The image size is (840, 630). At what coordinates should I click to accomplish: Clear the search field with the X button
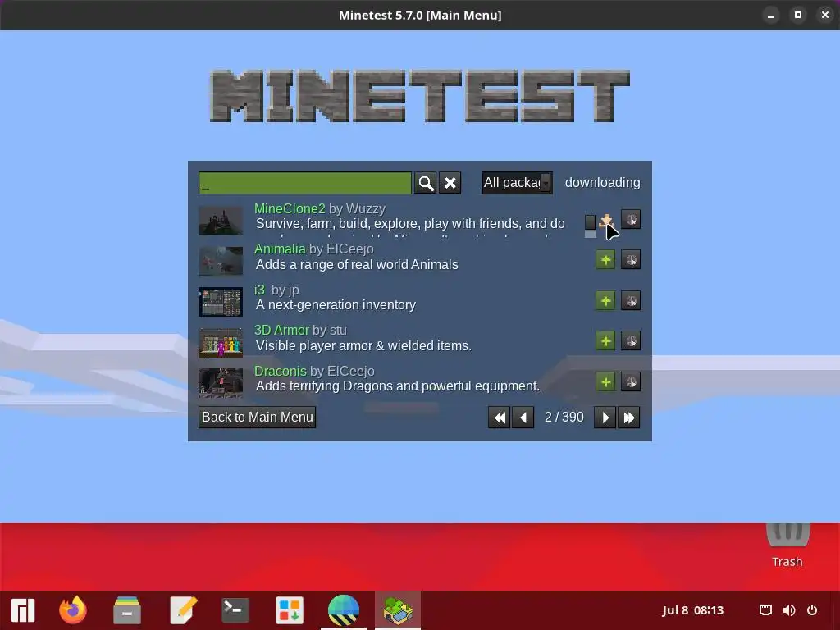(450, 183)
